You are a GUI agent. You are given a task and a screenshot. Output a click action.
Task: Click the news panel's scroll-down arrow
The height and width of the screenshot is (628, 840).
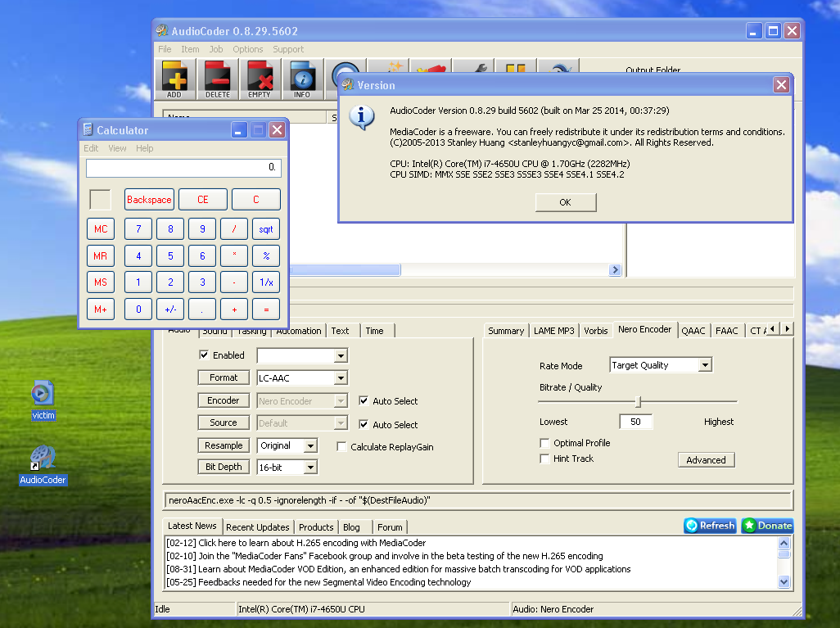click(x=784, y=582)
